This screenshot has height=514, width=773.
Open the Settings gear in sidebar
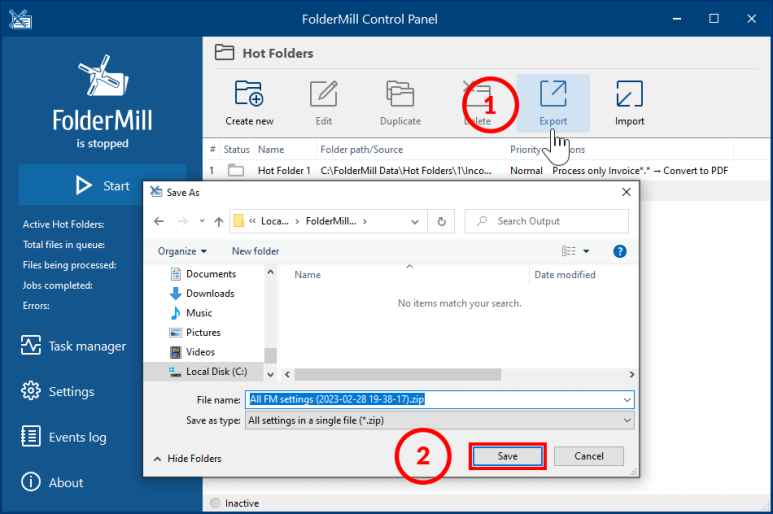31,391
